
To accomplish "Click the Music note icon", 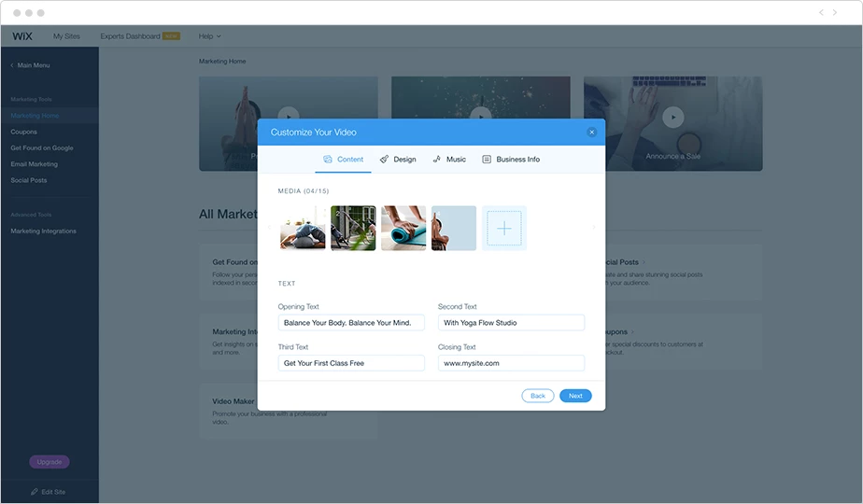I will (x=436, y=160).
